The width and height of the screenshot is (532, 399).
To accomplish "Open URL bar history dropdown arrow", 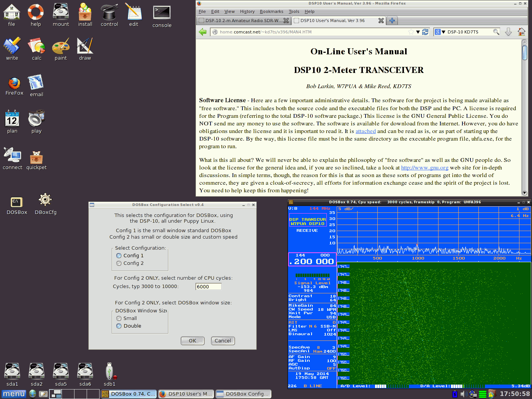I will [418, 32].
